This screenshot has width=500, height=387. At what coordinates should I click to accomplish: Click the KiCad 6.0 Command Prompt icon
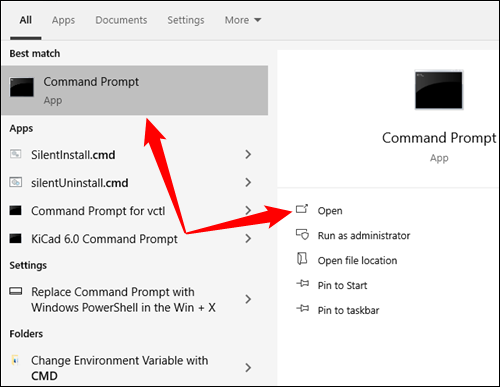15,238
